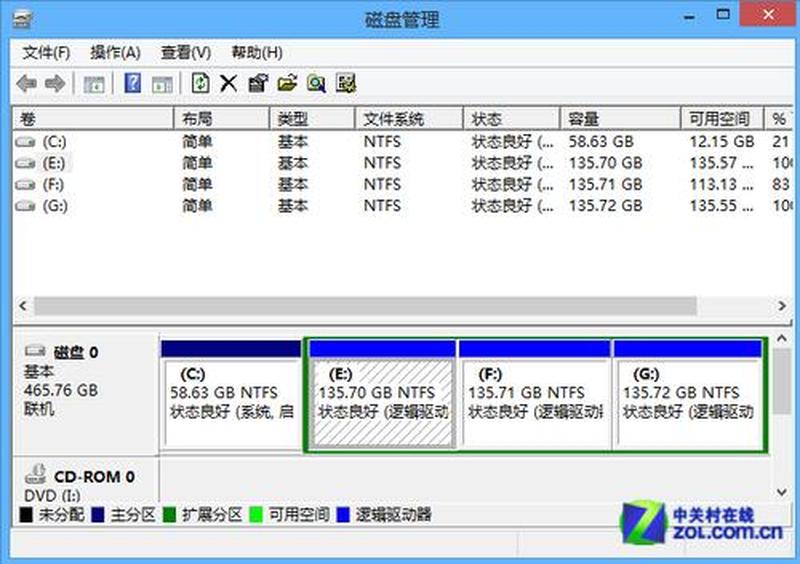Click the dark blue 主分区 legend swatch
This screenshot has width=800, height=564.
(x=97, y=514)
